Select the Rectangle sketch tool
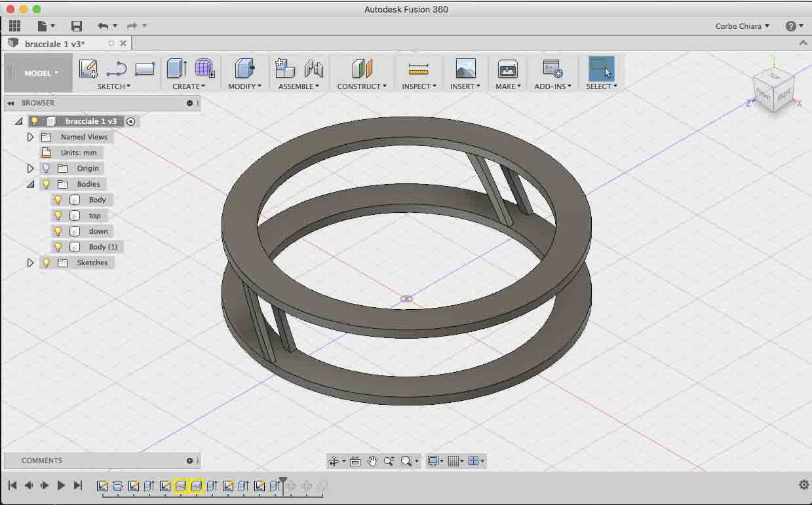812x505 pixels. (144, 68)
